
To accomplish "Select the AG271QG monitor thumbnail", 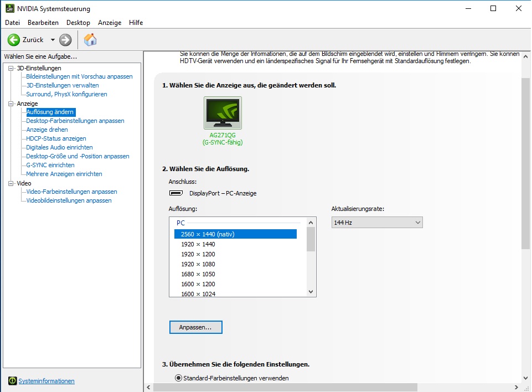I will pyautogui.click(x=223, y=113).
